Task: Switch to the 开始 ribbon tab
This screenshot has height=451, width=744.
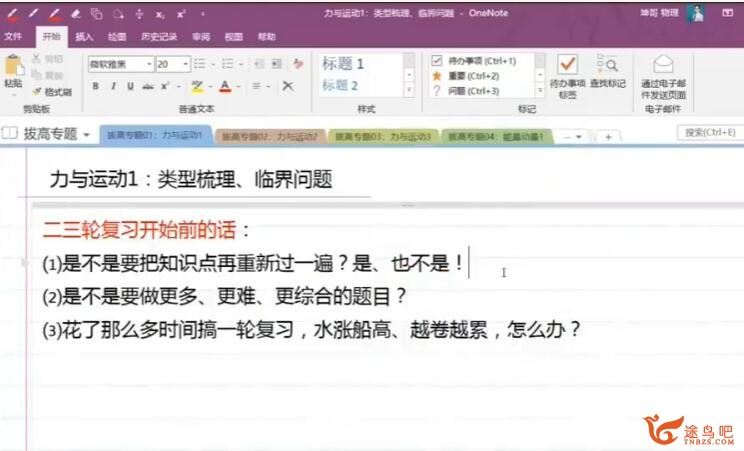Action: point(51,37)
